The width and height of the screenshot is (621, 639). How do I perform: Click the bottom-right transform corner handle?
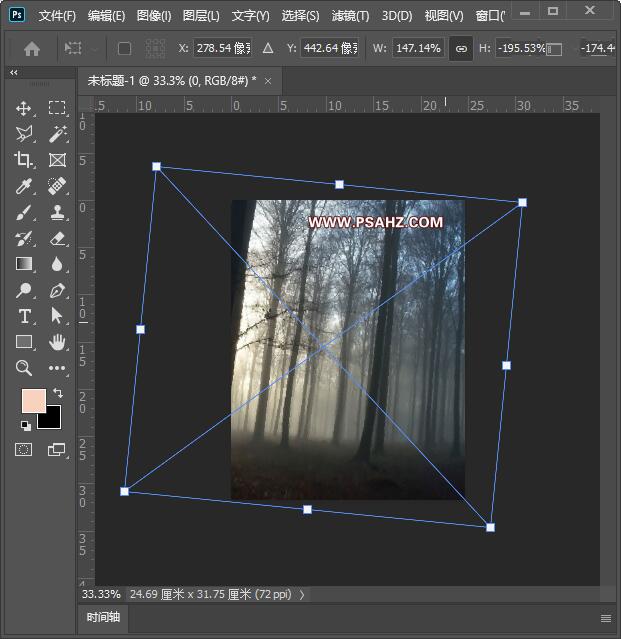(x=491, y=527)
